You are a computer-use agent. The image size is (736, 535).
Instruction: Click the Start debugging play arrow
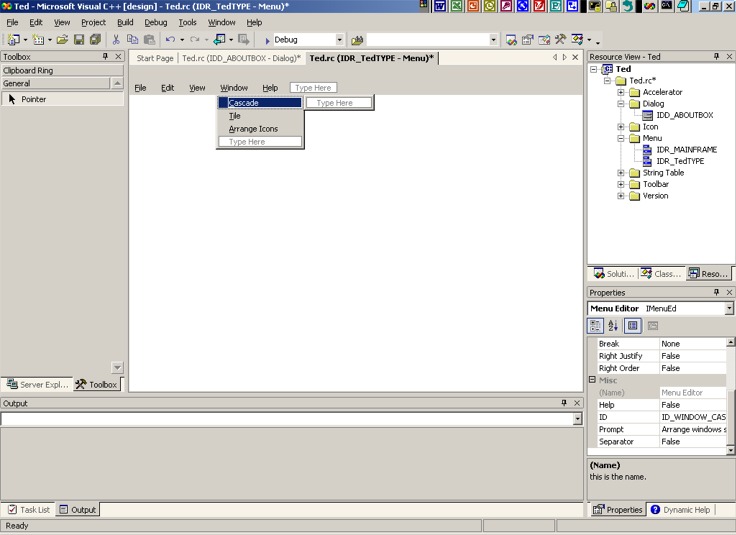pos(267,41)
